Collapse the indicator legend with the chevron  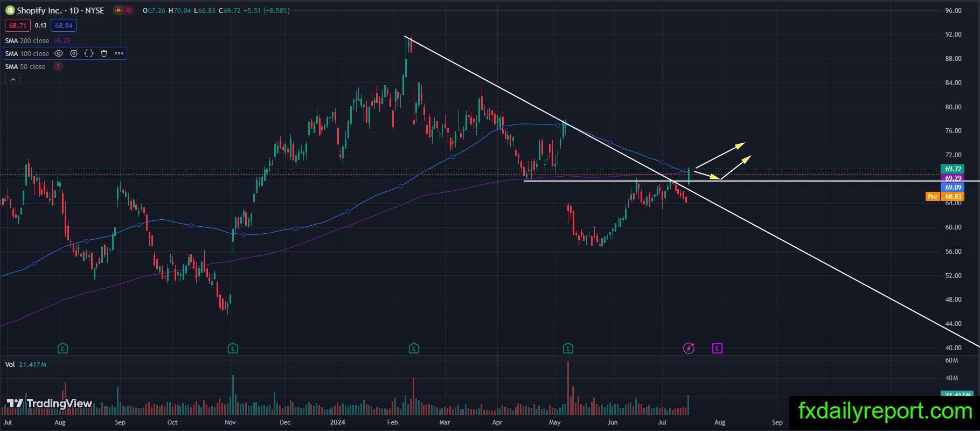(x=13, y=80)
